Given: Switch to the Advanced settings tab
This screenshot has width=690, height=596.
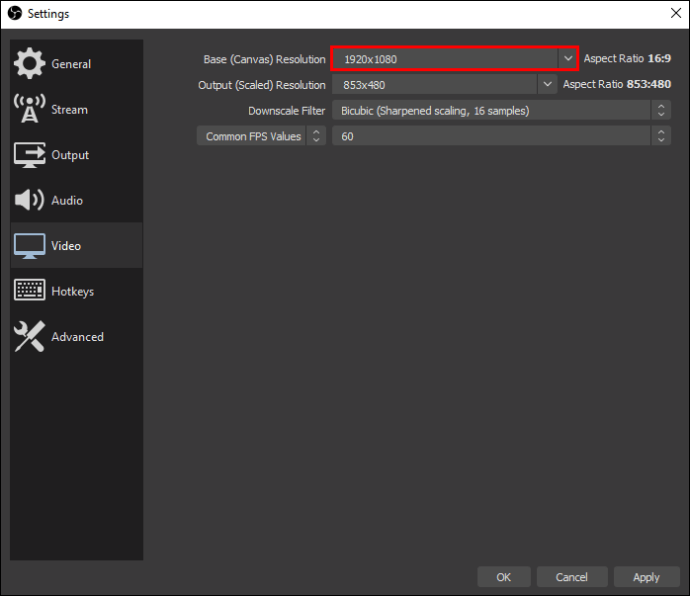Looking at the screenshot, I should (77, 337).
